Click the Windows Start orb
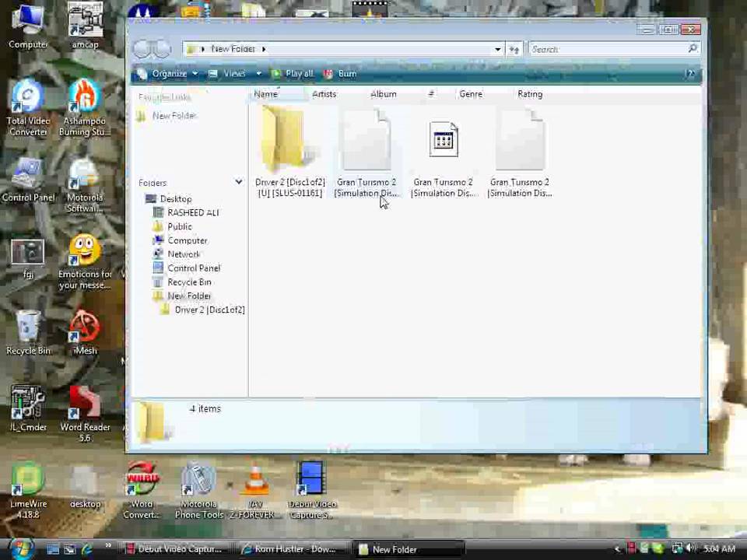Image resolution: width=747 pixels, height=560 pixels. [20, 548]
